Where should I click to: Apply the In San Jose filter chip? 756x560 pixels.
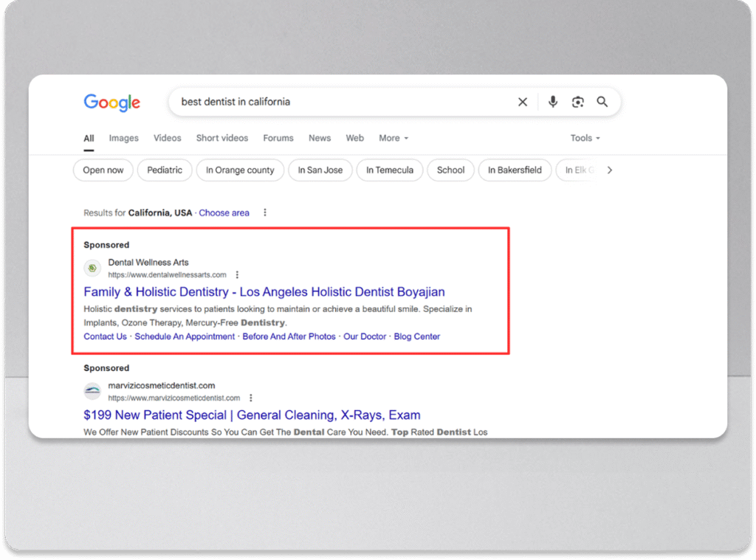point(320,170)
